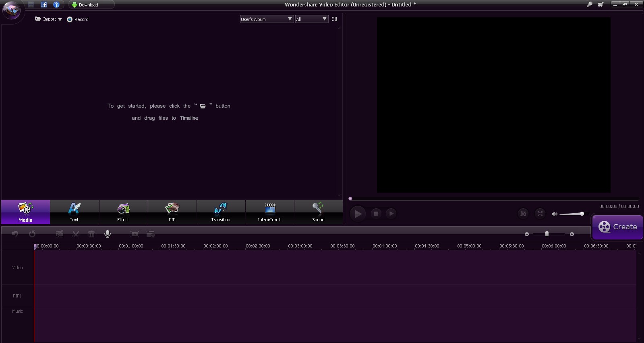Click the Download button
Screen dimensions: 644x343
[x=91, y=5]
